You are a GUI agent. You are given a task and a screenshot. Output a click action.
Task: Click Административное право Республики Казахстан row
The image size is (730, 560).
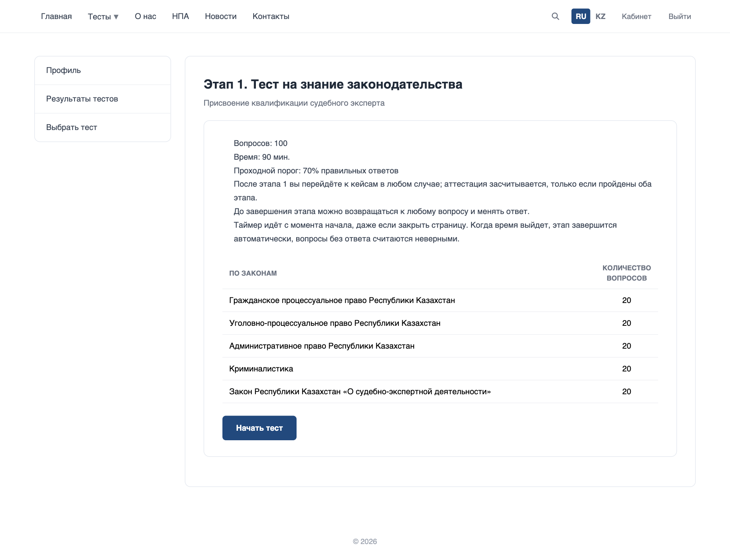pyautogui.click(x=440, y=346)
